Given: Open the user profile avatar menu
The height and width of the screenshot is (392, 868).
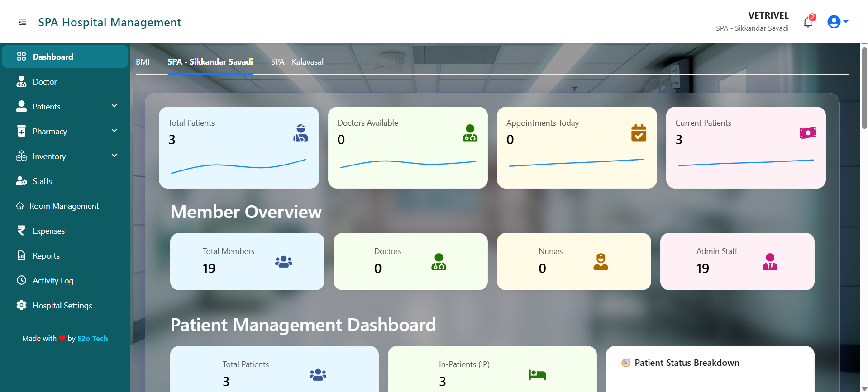Looking at the screenshot, I should (836, 22).
